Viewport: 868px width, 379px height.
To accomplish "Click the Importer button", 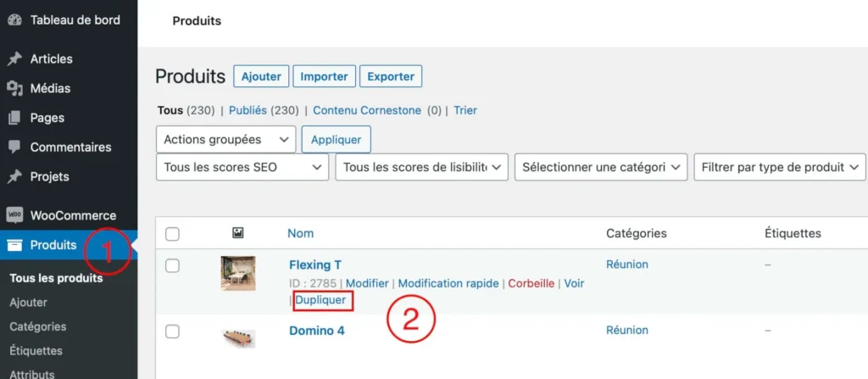I will (x=324, y=76).
